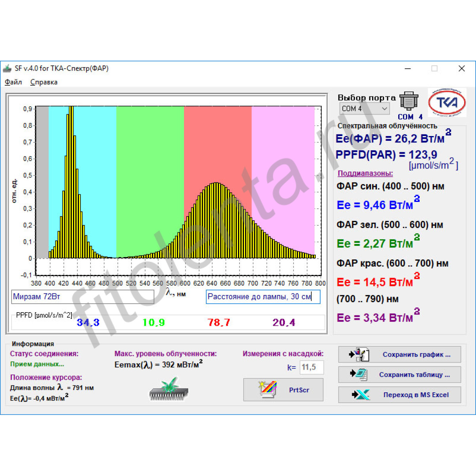This screenshot has width=476, height=476.
Task: Click the app icon in title bar
Action: tap(7, 69)
